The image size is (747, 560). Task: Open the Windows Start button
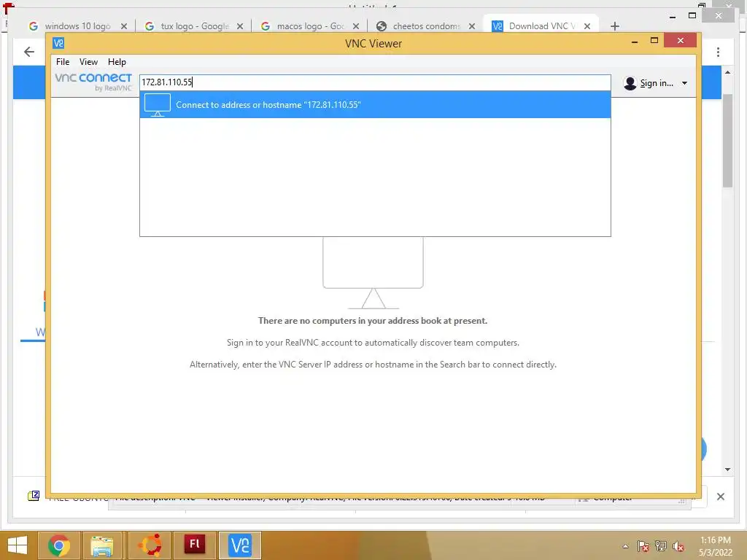point(18,545)
